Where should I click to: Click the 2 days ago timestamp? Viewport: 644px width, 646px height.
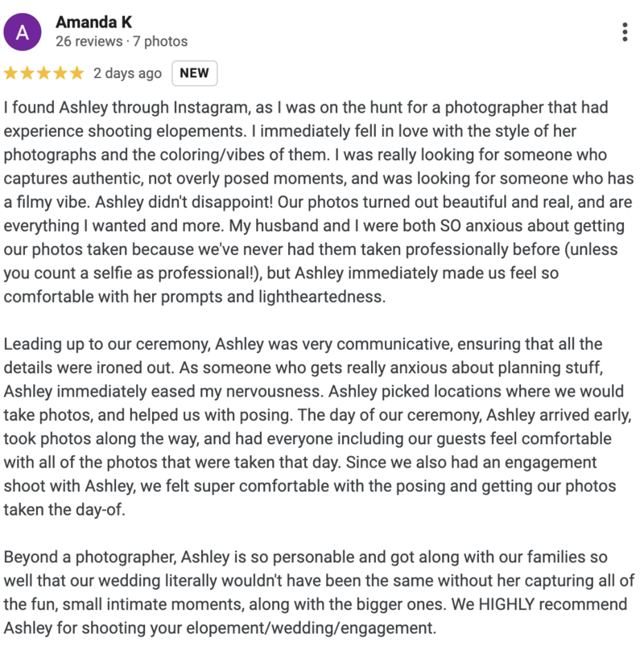pyautogui.click(x=127, y=73)
